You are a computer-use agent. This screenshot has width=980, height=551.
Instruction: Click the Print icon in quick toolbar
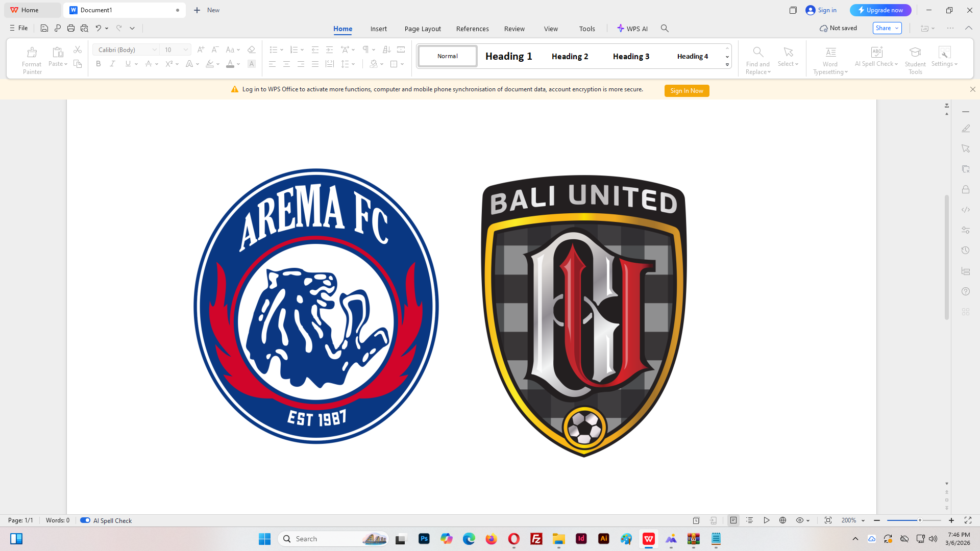point(71,28)
